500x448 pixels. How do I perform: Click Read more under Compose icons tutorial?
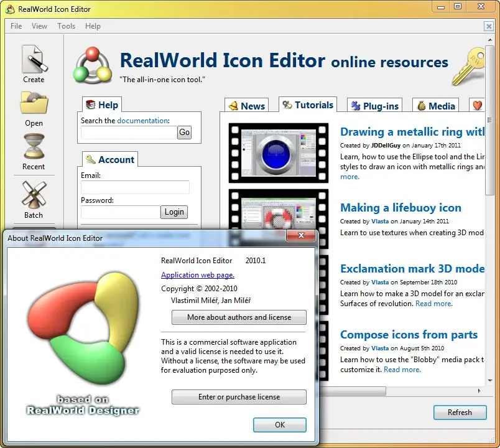click(x=402, y=370)
